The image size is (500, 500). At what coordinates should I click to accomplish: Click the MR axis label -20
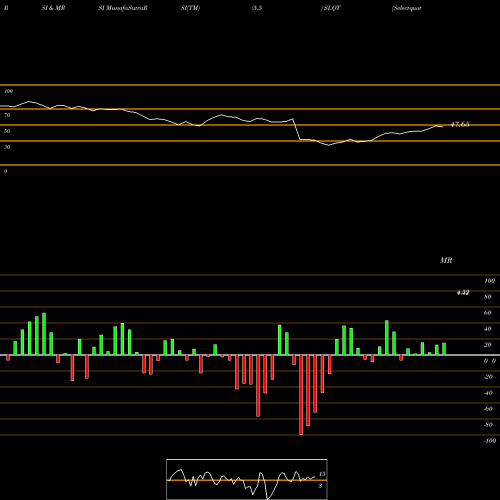[x=488, y=377]
